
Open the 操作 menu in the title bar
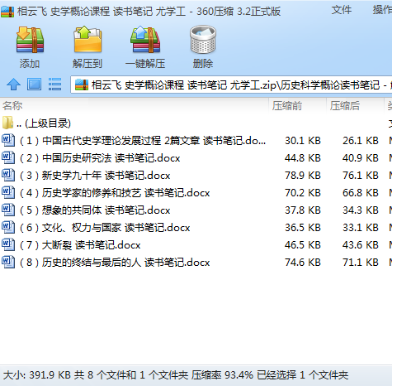click(382, 10)
